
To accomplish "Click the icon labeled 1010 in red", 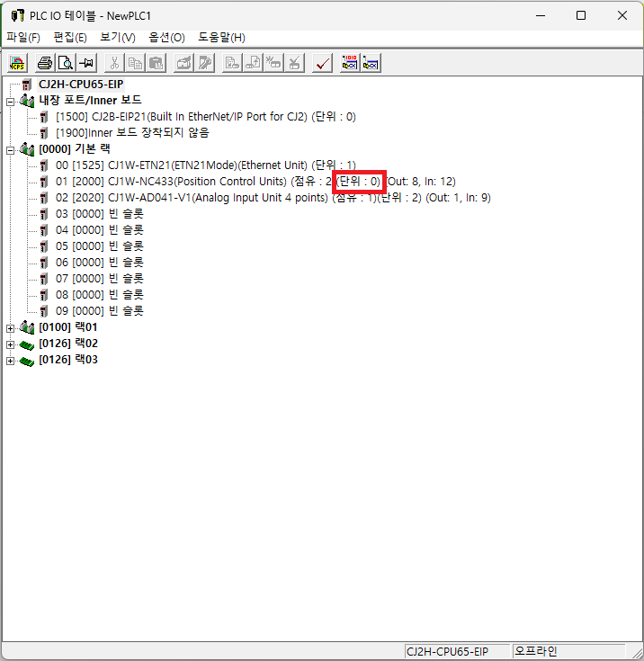I will (x=350, y=63).
